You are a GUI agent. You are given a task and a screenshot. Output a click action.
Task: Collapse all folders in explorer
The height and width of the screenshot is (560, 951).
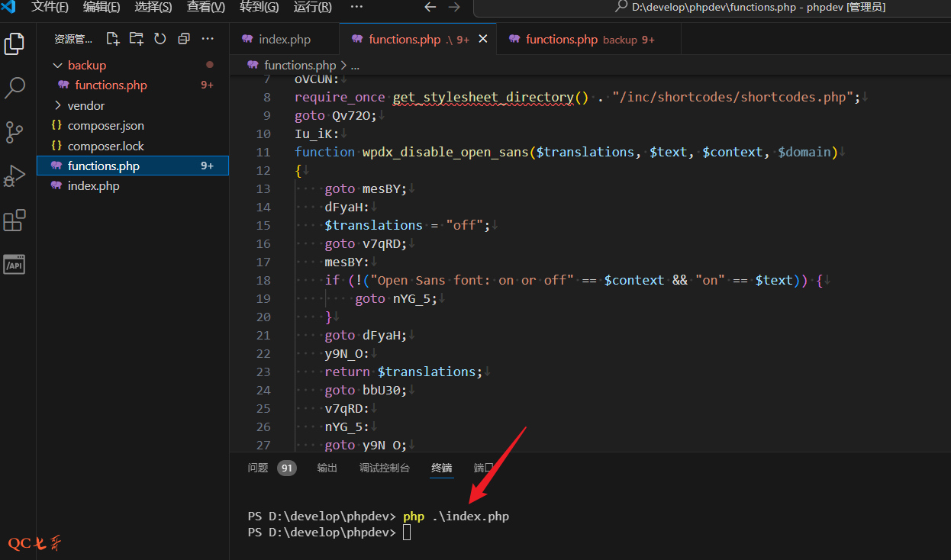pyautogui.click(x=184, y=39)
